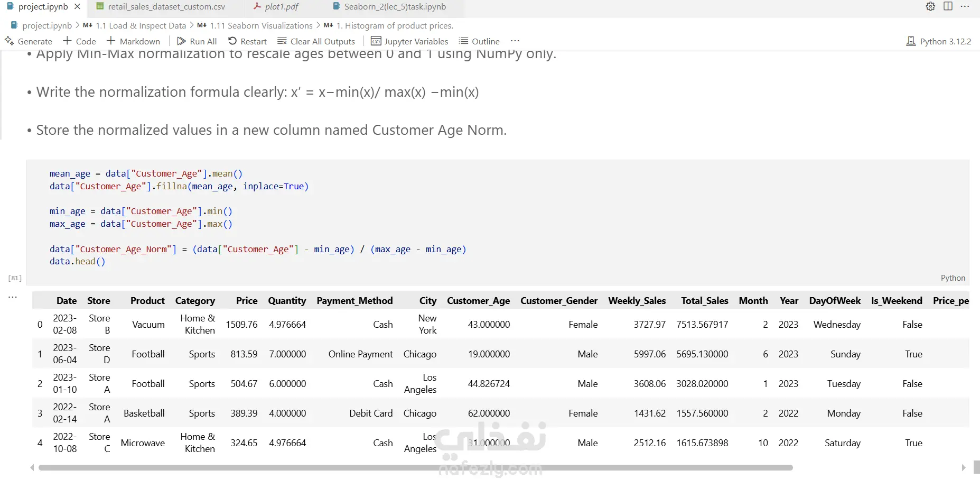Open cell output options ellipsis menu
This screenshot has height=479, width=980.
pos(13,297)
